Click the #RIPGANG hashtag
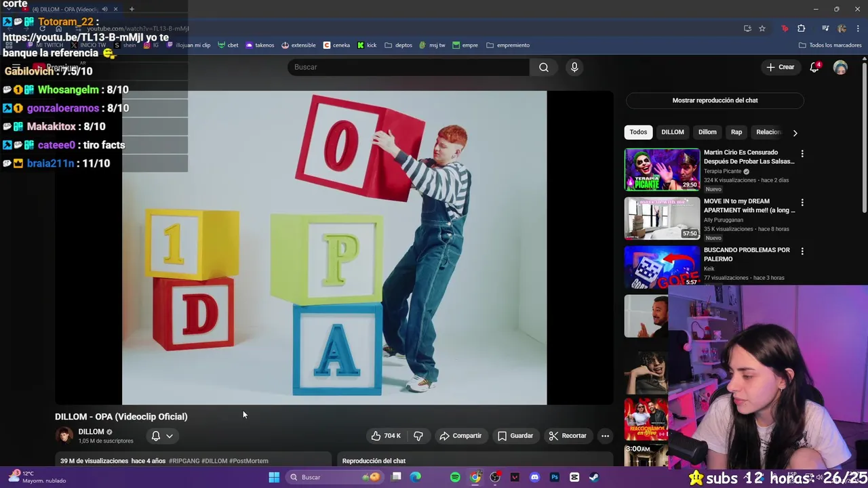This screenshot has height=488, width=868. coord(184,461)
